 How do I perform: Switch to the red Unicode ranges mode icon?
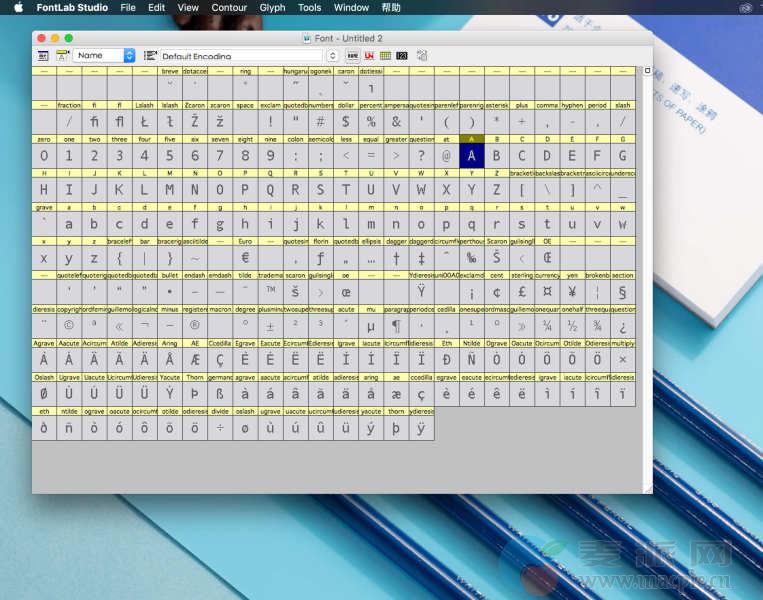click(x=370, y=56)
